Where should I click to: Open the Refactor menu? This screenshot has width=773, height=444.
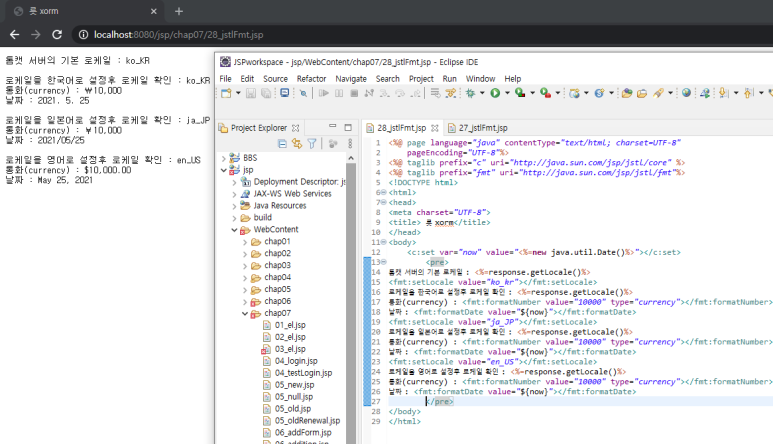311,78
